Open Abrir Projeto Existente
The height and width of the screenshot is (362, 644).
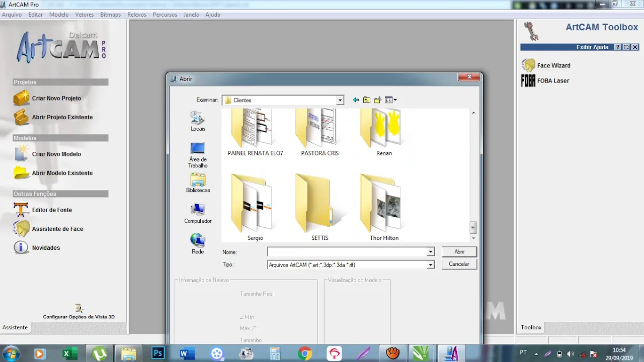coord(62,117)
